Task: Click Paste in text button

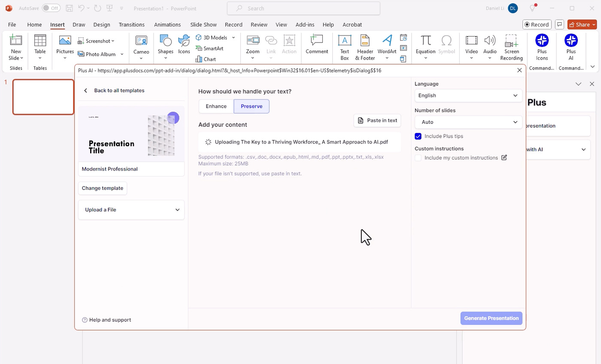Action: 377,120
